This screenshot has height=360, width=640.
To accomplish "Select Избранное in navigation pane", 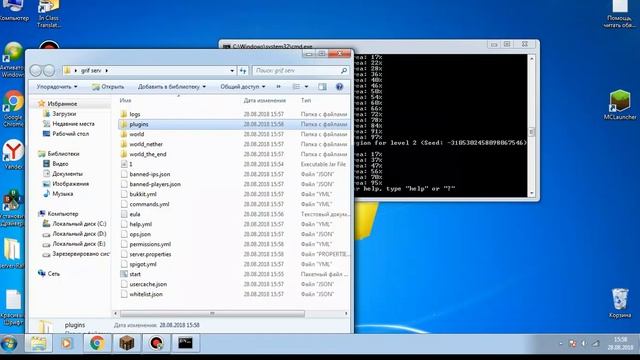I will pyautogui.click(x=62, y=104).
